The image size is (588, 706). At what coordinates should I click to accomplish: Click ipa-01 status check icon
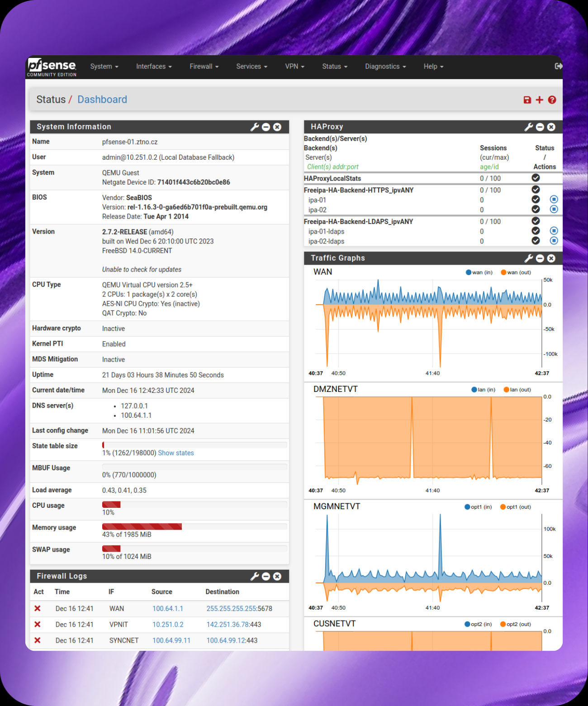536,200
